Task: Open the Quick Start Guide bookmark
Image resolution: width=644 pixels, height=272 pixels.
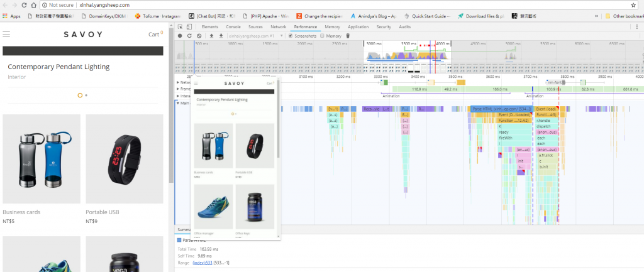Action: [427, 16]
